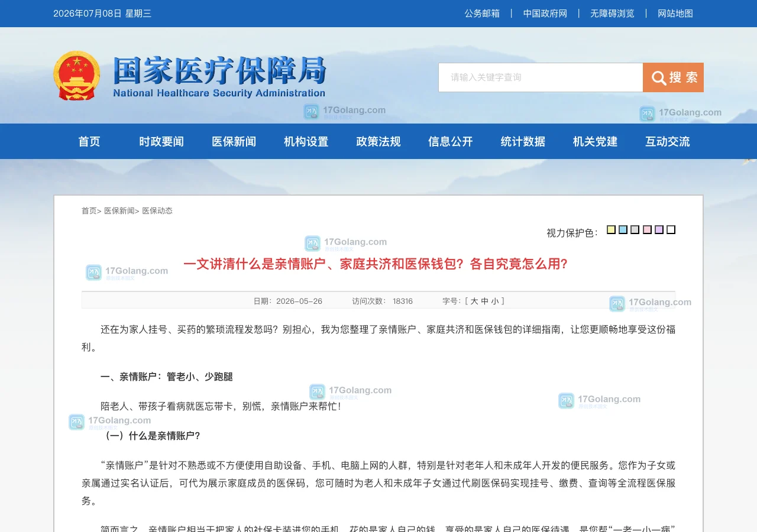Open the 医保新闻 nav menu
The image size is (757, 532).
(234, 141)
